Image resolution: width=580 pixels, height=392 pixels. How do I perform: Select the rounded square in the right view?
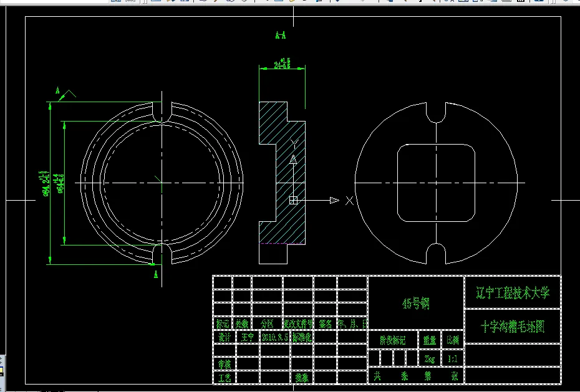tap(436, 183)
